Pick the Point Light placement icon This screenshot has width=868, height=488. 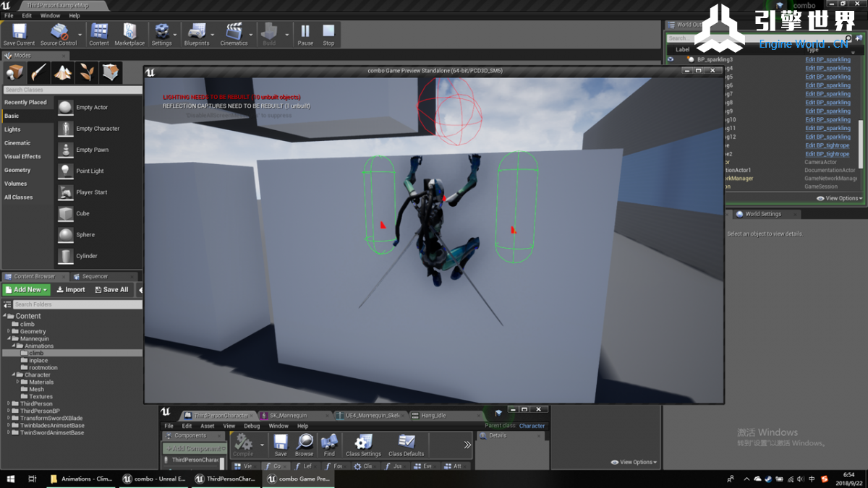(x=66, y=171)
